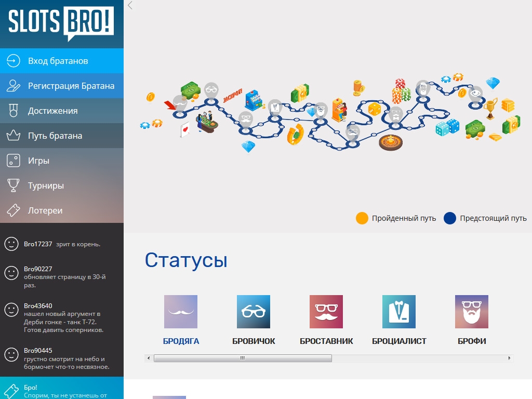Click the БРОДЯГА status label
532x399 pixels.
click(x=181, y=341)
